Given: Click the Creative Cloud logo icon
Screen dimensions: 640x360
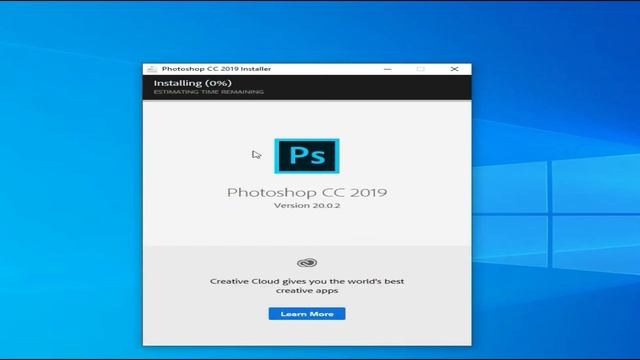Looking at the screenshot, I should click(307, 263).
